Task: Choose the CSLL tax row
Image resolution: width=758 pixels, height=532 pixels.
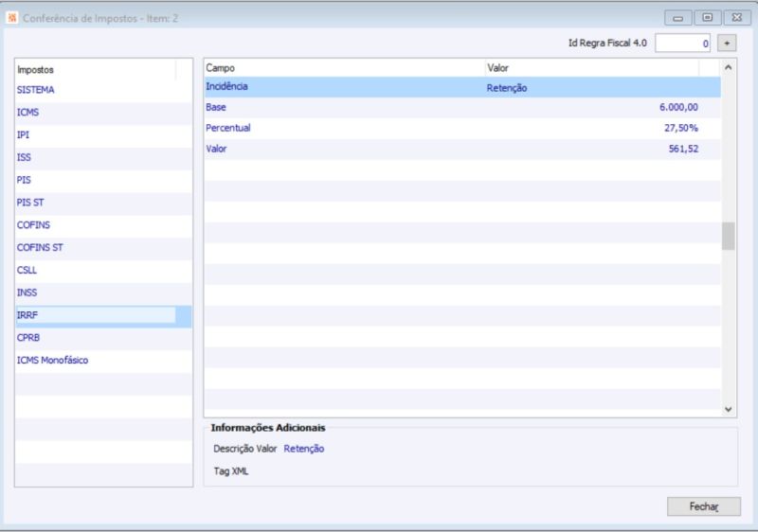Action: tap(103, 271)
